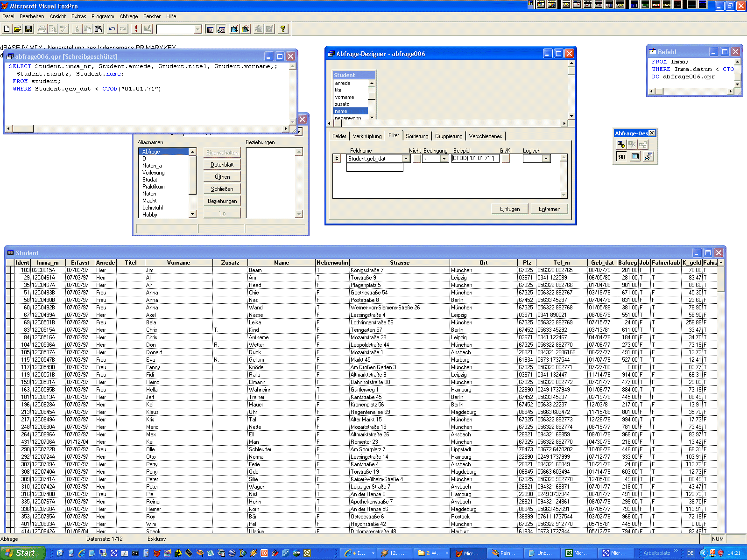Click the Print toolbar icon
The height and width of the screenshot is (560, 747).
(42, 29)
